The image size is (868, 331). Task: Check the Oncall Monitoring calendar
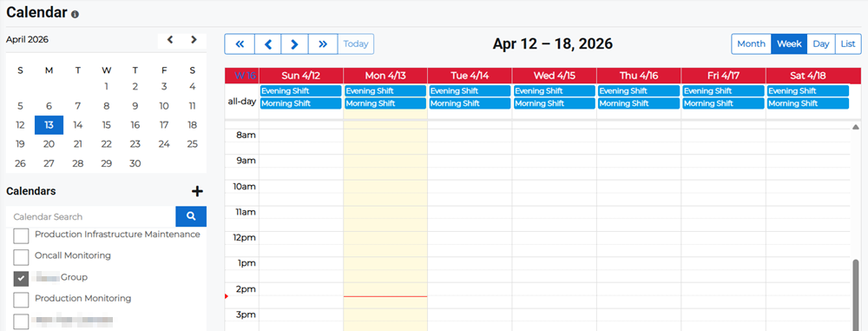(x=21, y=257)
